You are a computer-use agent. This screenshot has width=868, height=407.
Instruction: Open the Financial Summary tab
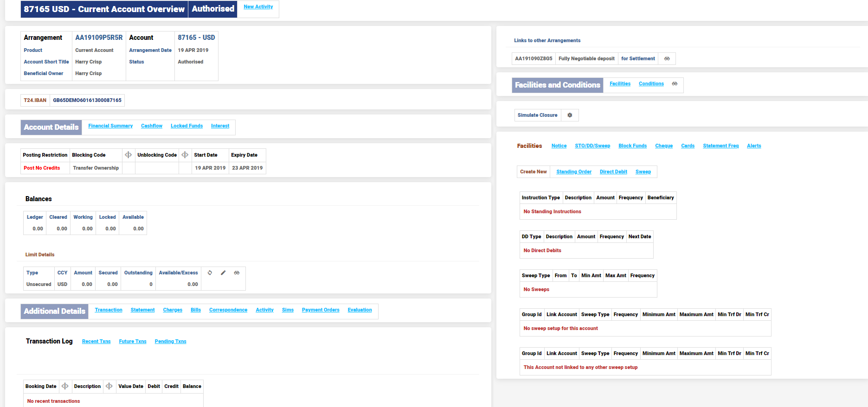pyautogui.click(x=110, y=126)
